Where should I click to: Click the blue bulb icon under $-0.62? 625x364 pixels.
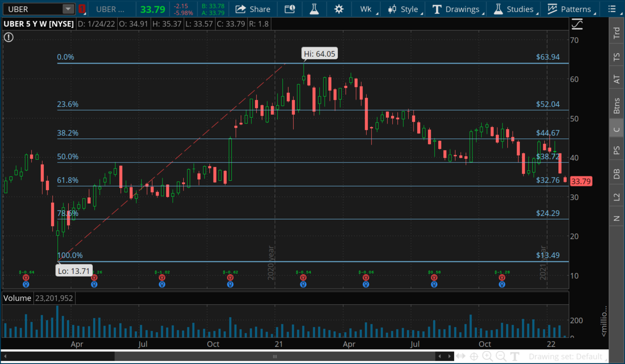coord(230,284)
